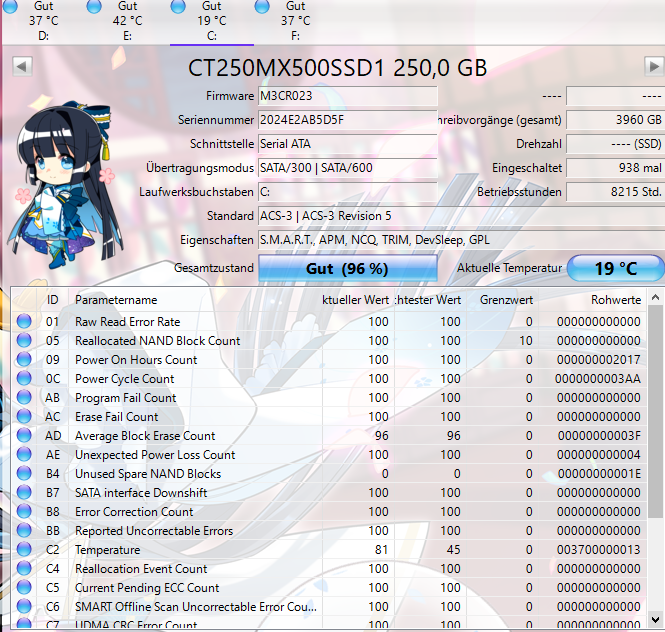Select the E: drive tab

pyautogui.click(x=128, y=21)
